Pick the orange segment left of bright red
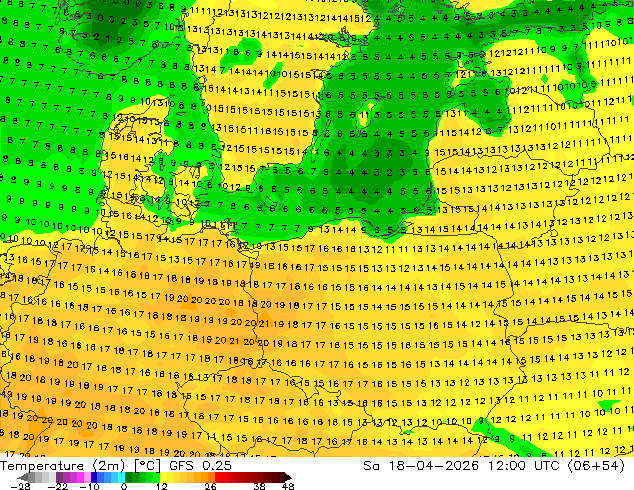Screen dimensions: 634x490 [x=211, y=477]
